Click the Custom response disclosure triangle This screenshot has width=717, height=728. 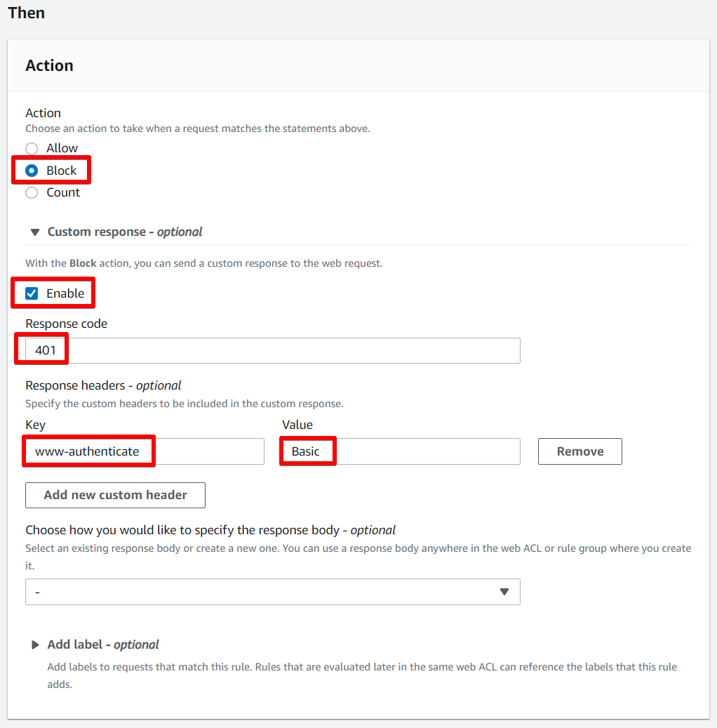click(34, 232)
